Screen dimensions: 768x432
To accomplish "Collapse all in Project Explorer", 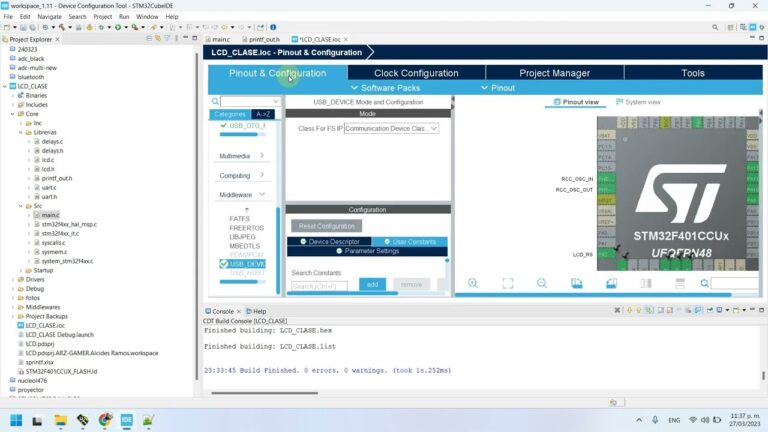I will [x=149, y=39].
